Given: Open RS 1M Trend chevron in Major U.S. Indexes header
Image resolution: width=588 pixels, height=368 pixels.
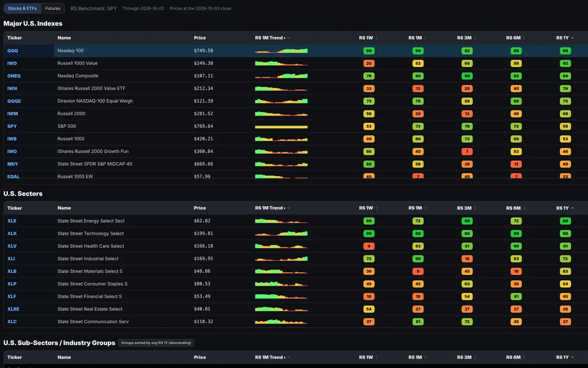Looking at the screenshot, I should 289,38.
